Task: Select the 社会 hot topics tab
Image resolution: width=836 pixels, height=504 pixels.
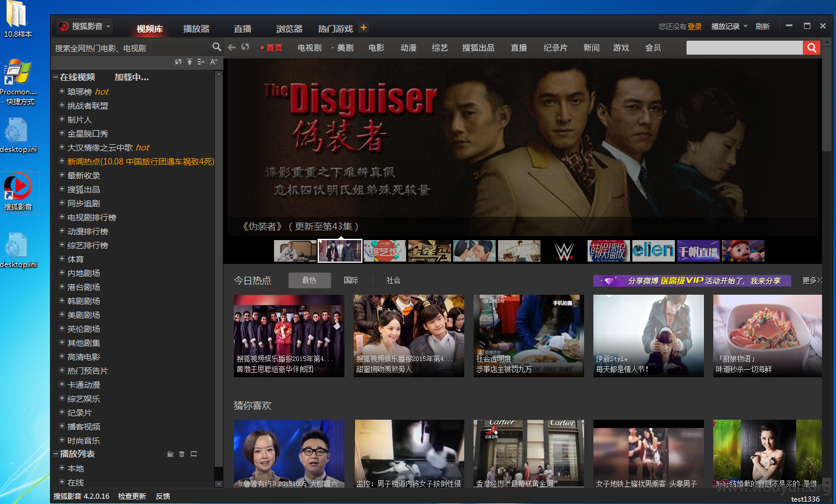Action: point(394,280)
